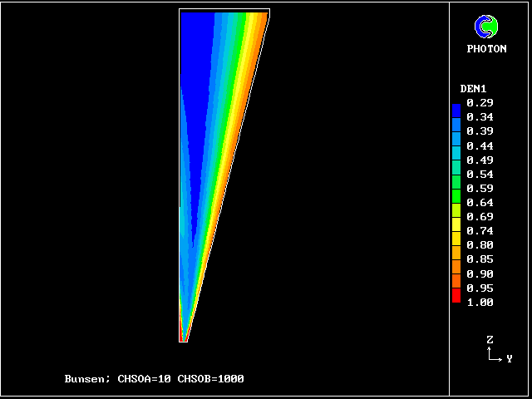
Task: Click the dark blue 0.29 legend swatch
Action: click(456, 107)
